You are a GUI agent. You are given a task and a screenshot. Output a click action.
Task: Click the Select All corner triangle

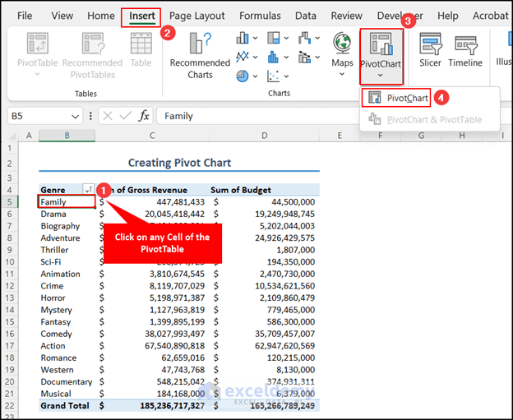[x=12, y=136]
